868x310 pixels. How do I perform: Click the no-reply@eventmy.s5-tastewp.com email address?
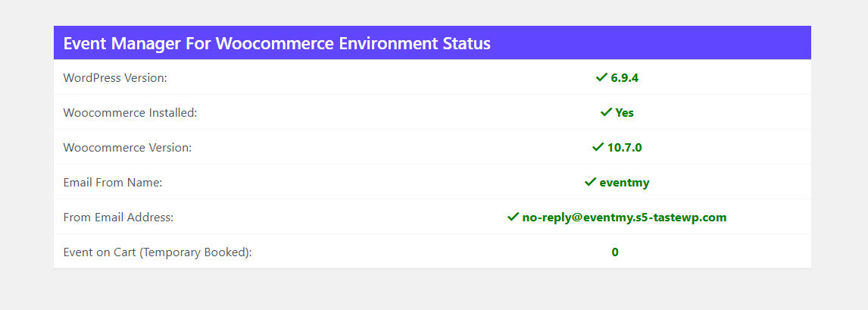[624, 217]
